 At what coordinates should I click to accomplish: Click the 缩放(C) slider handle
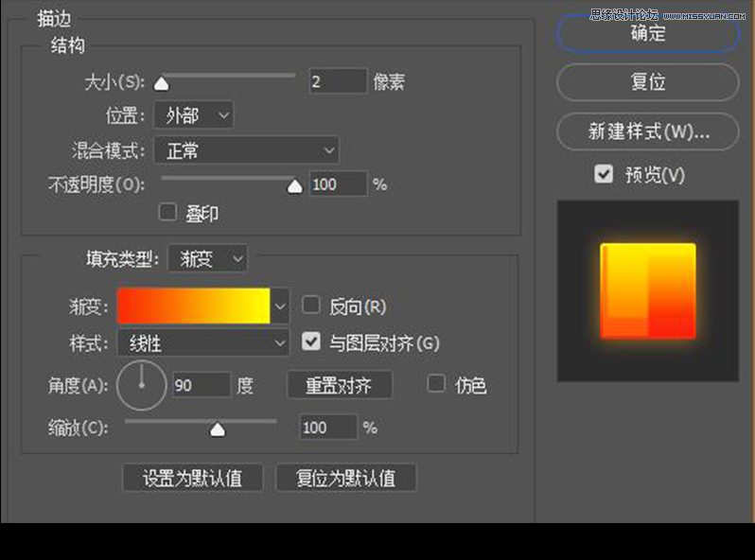tap(218, 429)
